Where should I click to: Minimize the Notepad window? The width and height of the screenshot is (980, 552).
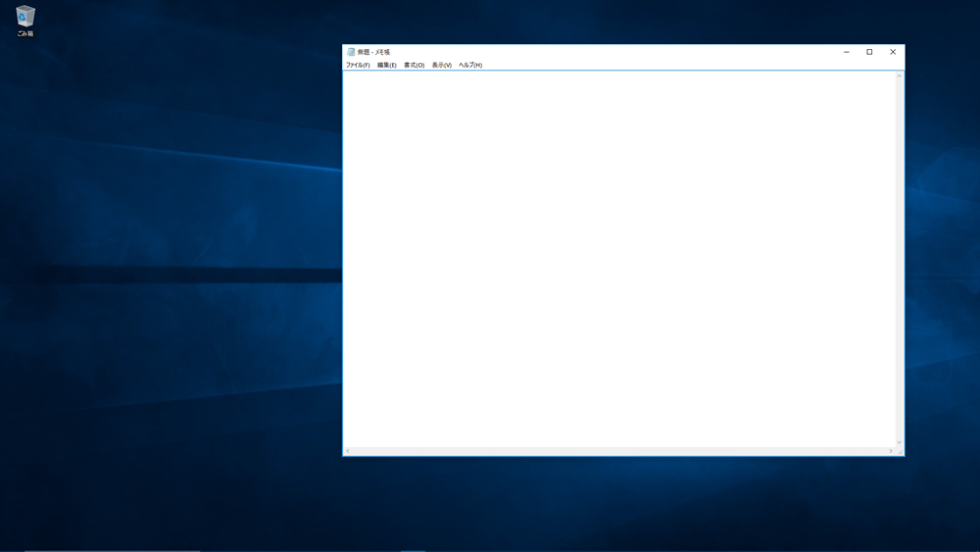847,52
